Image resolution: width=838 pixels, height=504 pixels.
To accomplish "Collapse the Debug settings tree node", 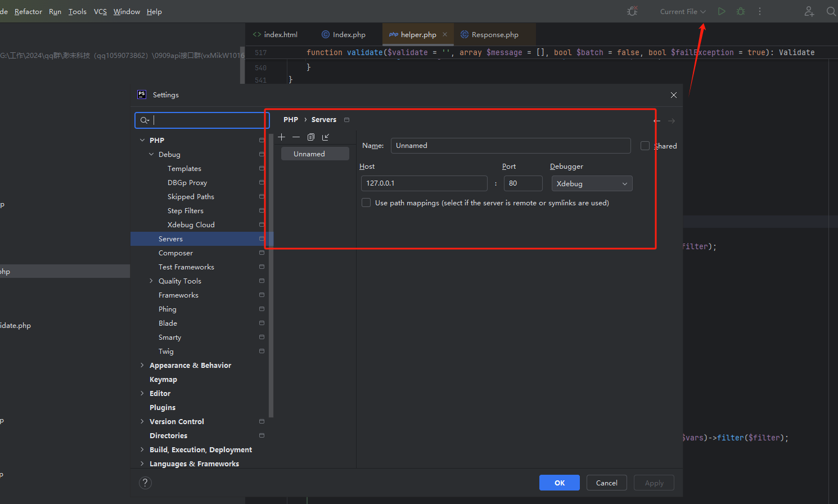I will click(x=151, y=154).
